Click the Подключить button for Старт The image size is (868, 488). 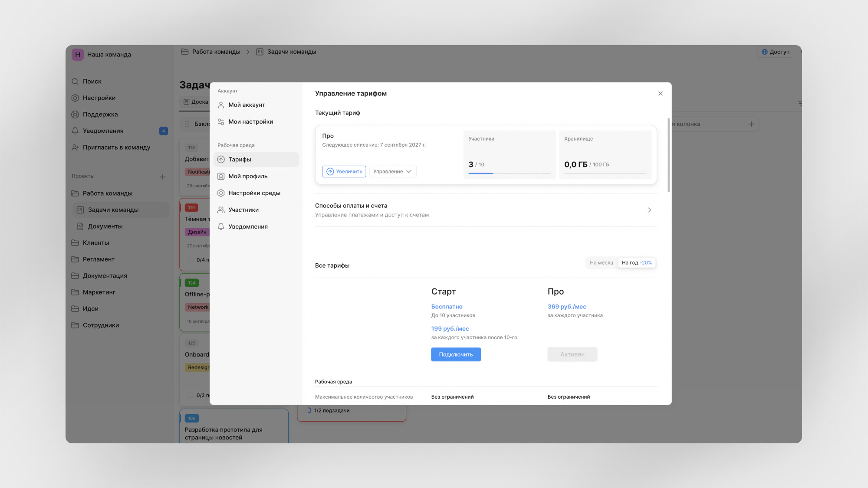click(x=456, y=354)
